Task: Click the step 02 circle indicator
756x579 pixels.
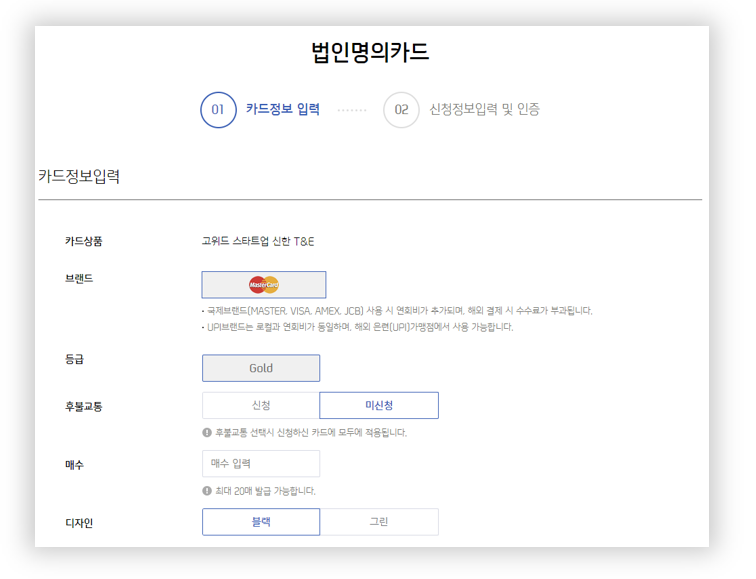Action: [401, 110]
